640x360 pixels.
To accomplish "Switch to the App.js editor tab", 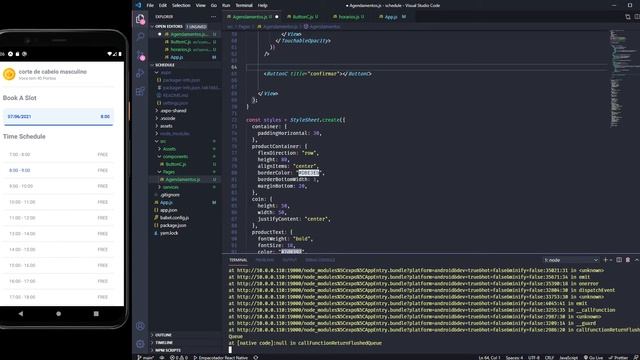I will point(391,17).
